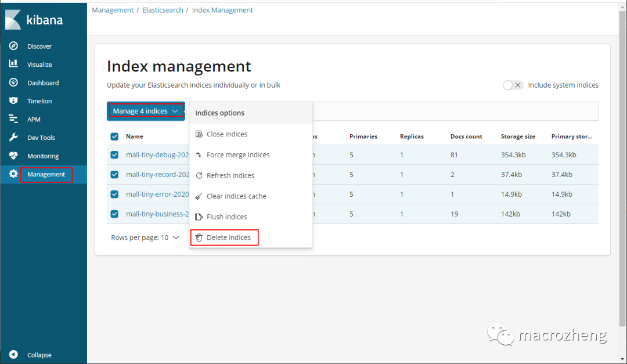Image resolution: width=627 pixels, height=364 pixels.
Task: Open APM via lines icon
Action: 13,119
